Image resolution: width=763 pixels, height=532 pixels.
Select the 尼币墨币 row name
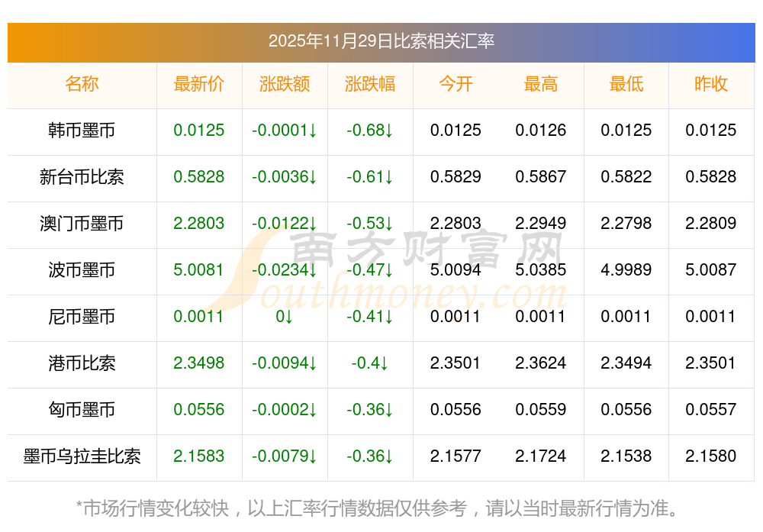[x=82, y=317]
